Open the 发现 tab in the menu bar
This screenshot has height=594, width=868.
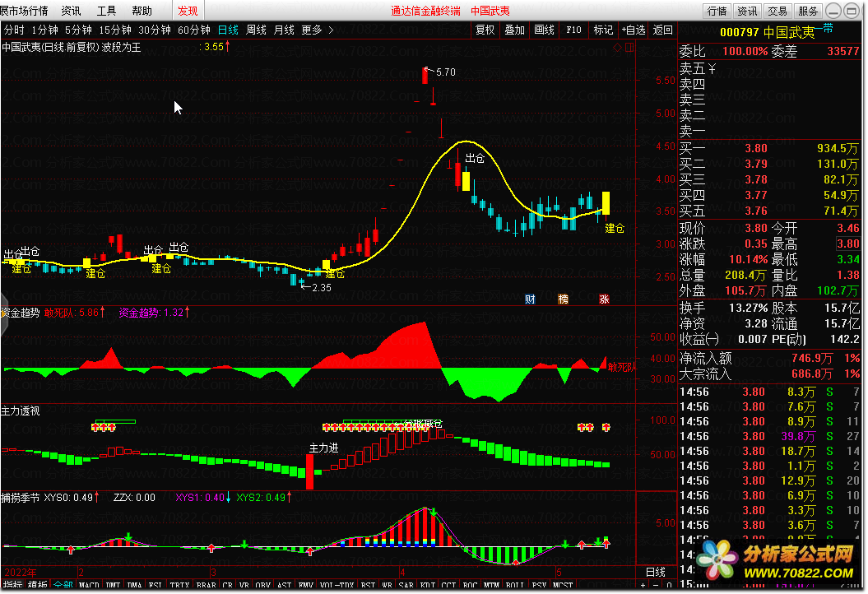[188, 11]
